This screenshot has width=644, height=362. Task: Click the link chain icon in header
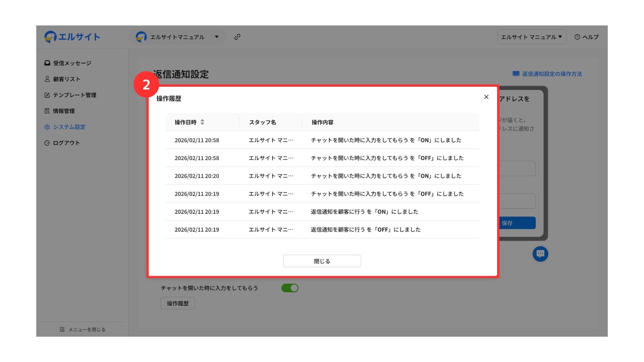click(x=237, y=37)
